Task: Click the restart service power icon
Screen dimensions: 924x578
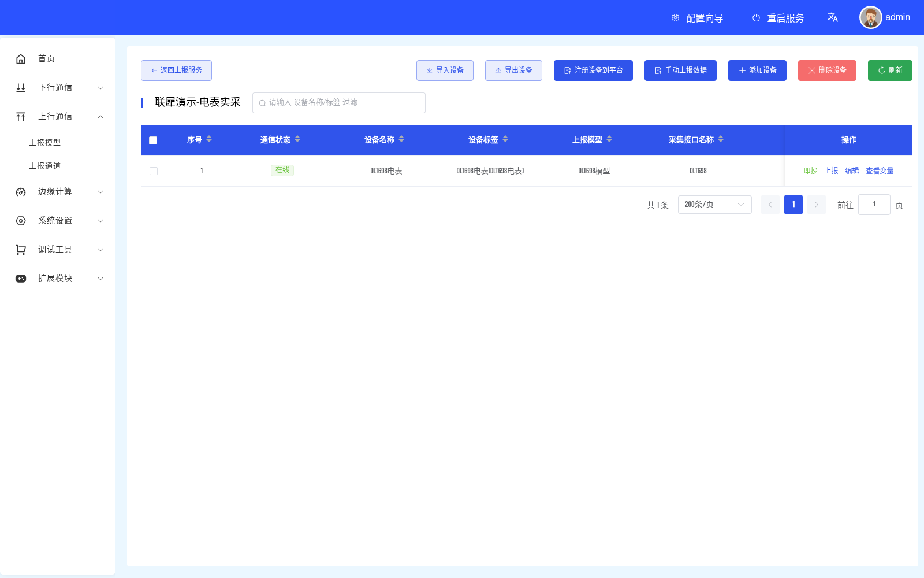Action: coord(756,18)
